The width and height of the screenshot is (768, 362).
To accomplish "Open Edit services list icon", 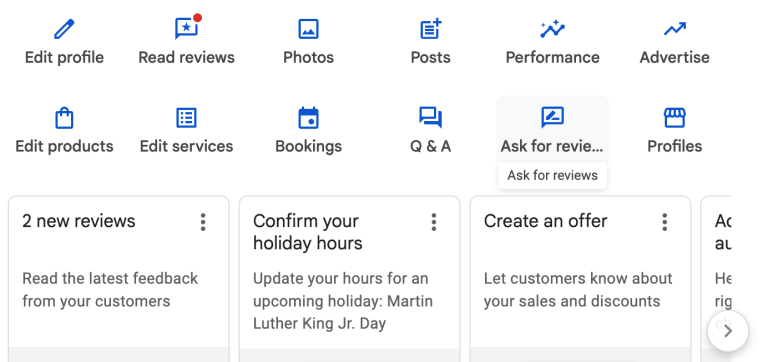I will click(x=186, y=118).
